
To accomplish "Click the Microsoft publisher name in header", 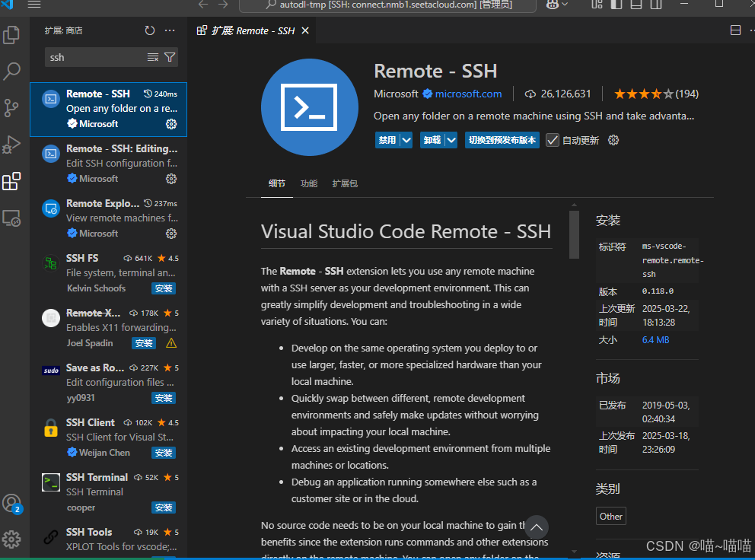I will [396, 94].
